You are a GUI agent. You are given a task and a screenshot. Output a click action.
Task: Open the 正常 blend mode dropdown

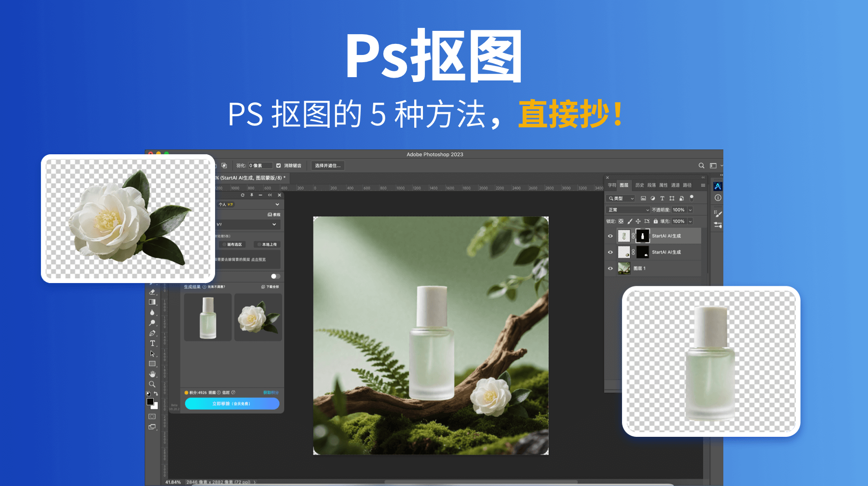[x=628, y=210]
